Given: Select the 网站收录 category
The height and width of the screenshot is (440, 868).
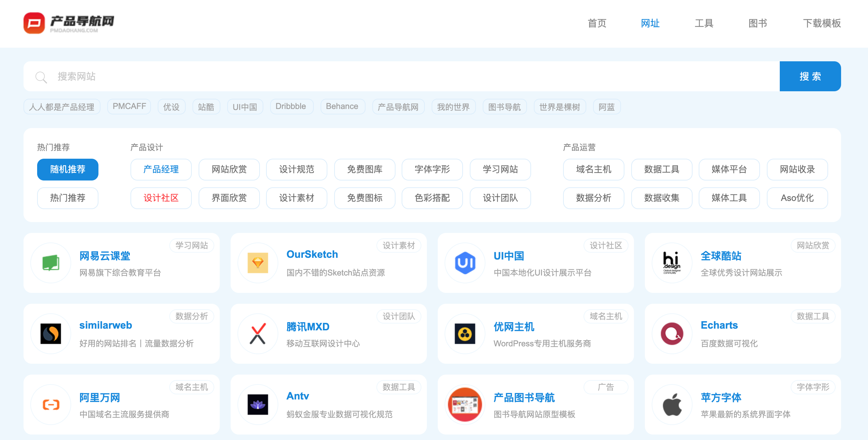Looking at the screenshot, I should [797, 170].
